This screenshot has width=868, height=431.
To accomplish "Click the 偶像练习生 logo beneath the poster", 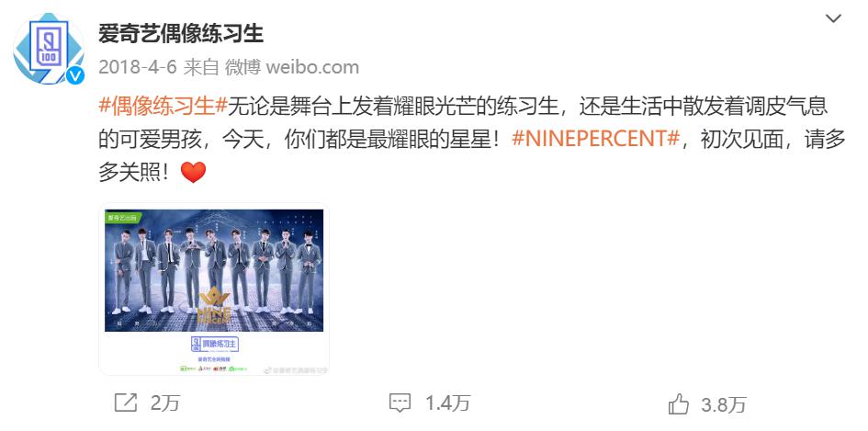I will (x=214, y=344).
